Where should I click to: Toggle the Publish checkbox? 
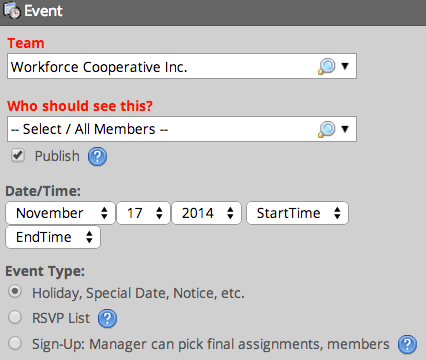coord(18,155)
